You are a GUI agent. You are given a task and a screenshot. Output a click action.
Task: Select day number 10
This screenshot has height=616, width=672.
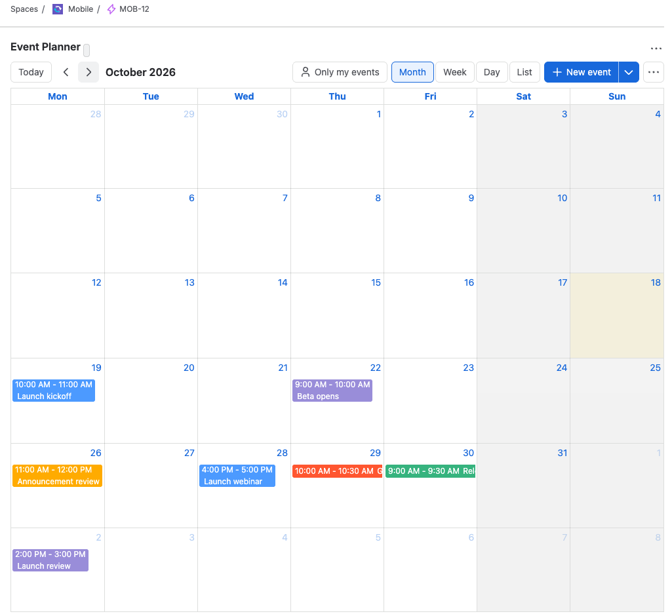pyautogui.click(x=563, y=198)
